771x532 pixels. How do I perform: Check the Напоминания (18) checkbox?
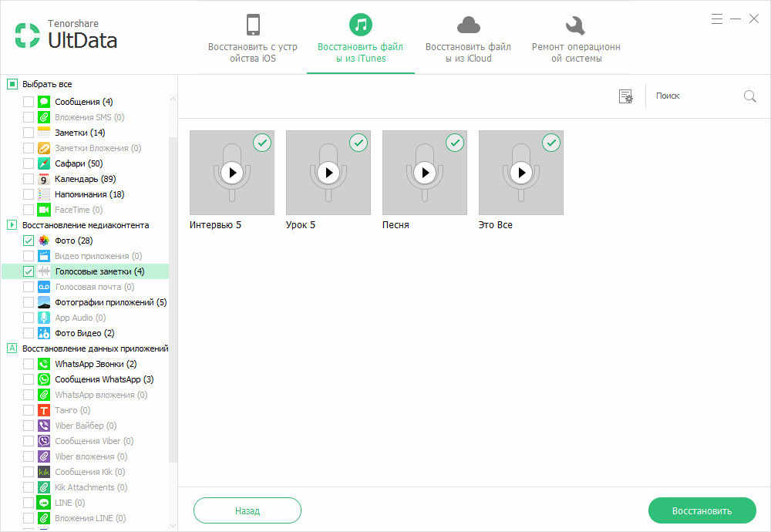29,194
